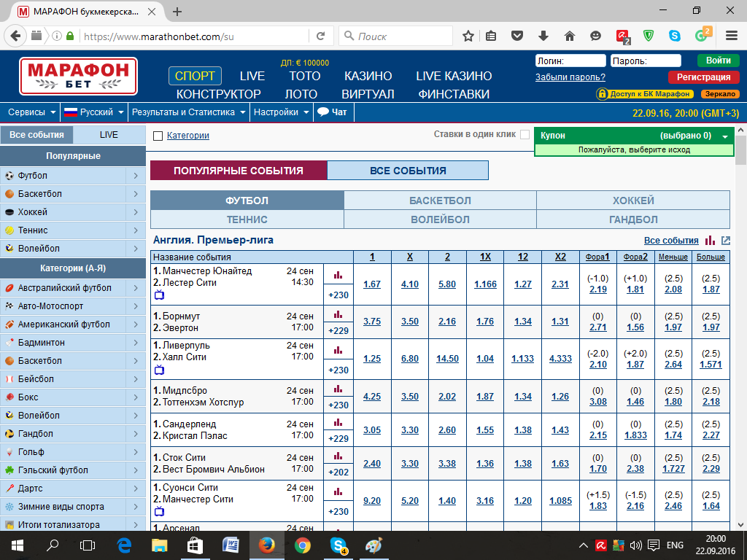Open Skype from the Windows taskbar

coord(338,545)
